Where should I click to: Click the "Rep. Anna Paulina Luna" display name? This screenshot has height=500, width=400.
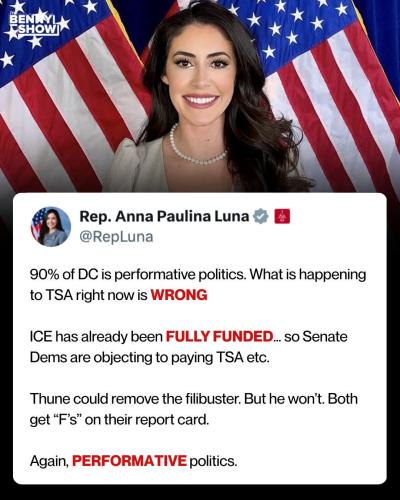164,217
